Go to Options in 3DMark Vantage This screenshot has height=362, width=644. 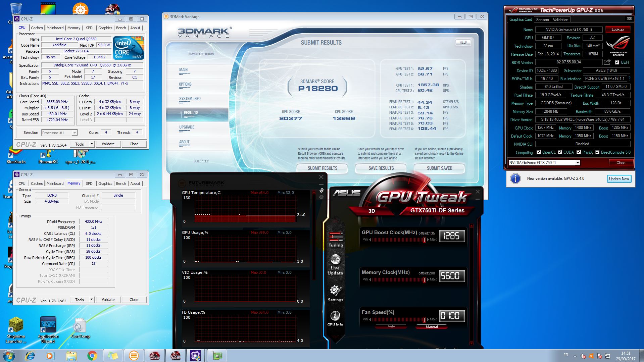[185, 84]
